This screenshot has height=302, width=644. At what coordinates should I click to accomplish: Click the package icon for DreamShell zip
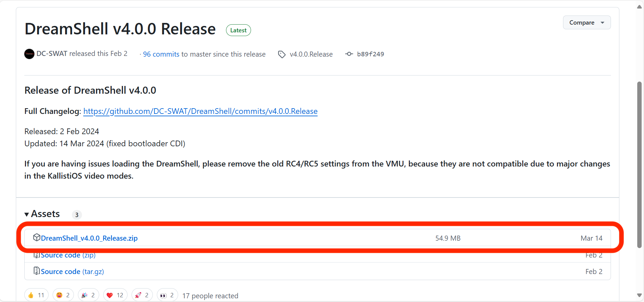coord(36,238)
